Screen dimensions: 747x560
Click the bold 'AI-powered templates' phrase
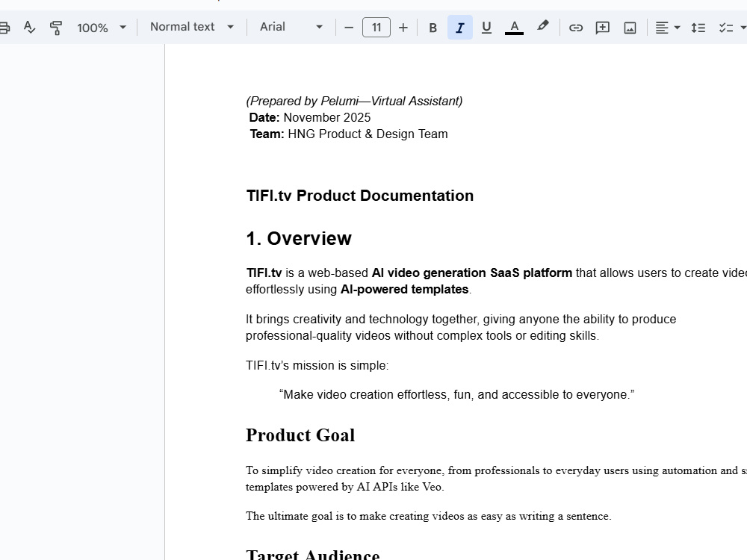tap(404, 289)
